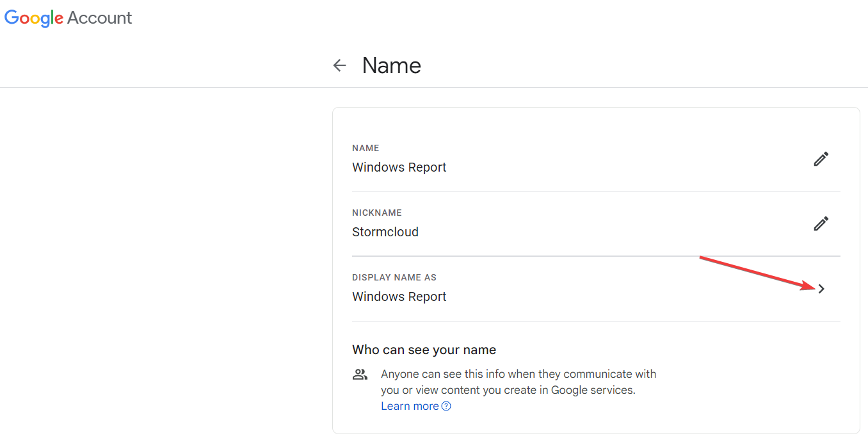Click the Name page heading

click(391, 65)
